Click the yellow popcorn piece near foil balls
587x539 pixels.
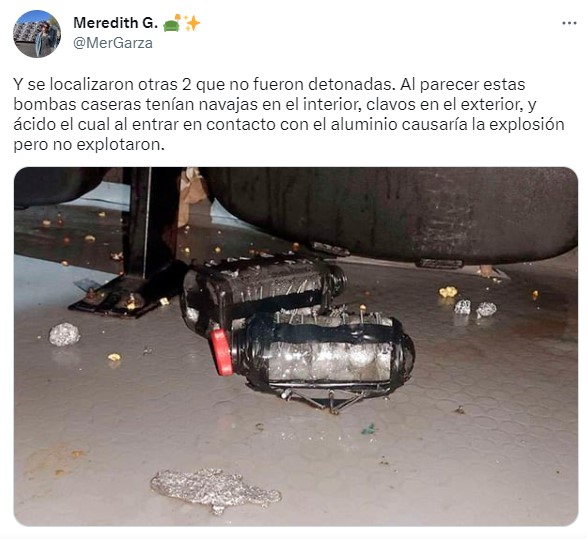pyautogui.click(x=448, y=292)
